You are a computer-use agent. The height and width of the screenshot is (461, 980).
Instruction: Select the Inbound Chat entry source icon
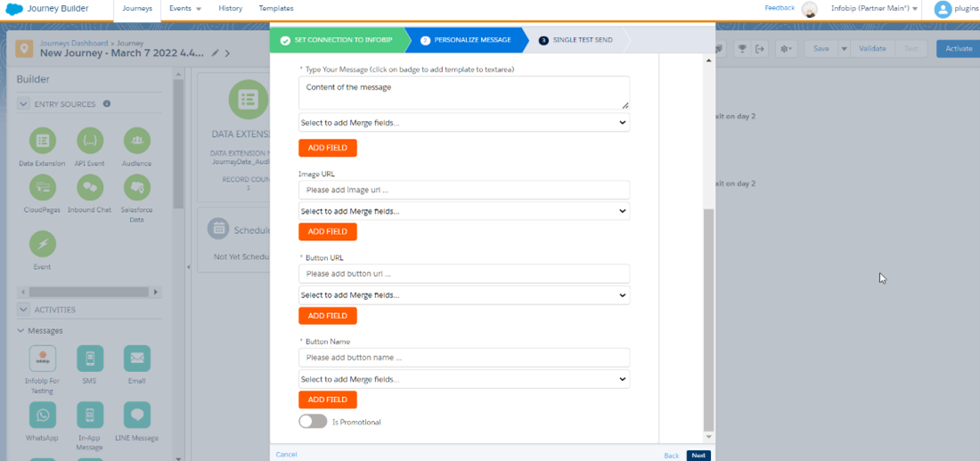[x=90, y=188]
